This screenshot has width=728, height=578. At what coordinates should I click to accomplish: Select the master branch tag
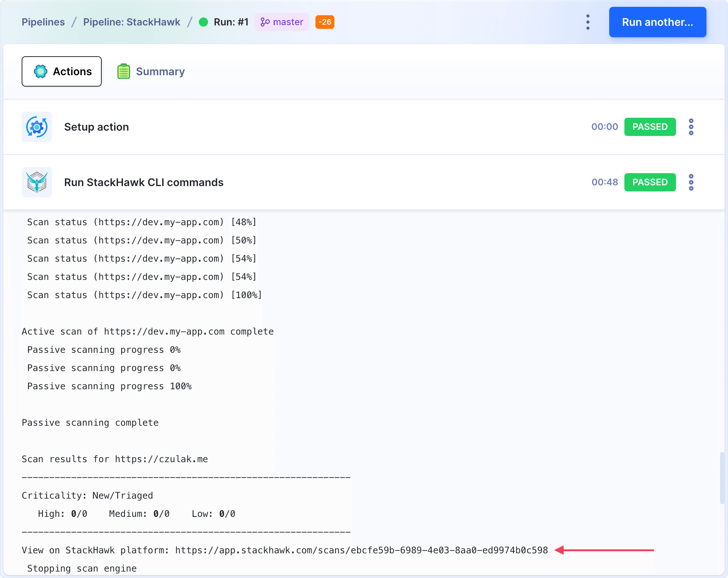pyautogui.click(x=282, y=22)
